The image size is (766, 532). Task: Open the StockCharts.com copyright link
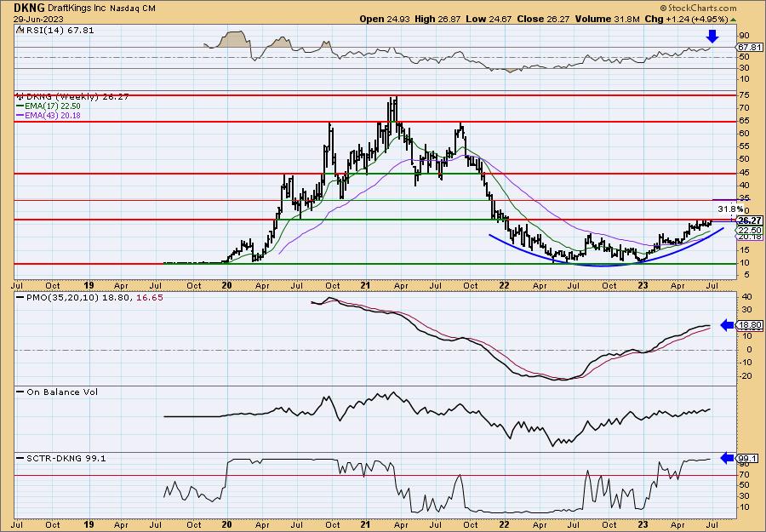pos(698,8)
